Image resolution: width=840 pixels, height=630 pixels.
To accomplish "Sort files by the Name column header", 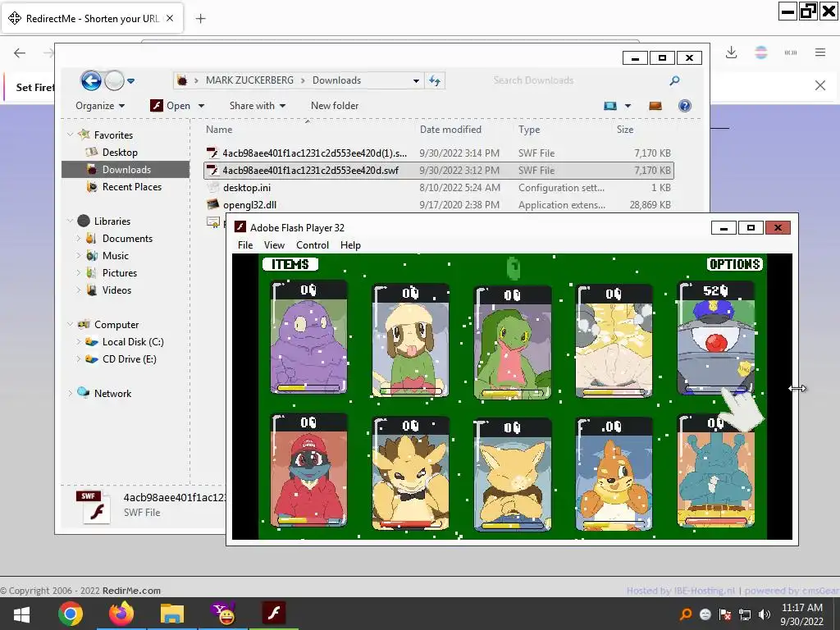I will coord(219,129).
